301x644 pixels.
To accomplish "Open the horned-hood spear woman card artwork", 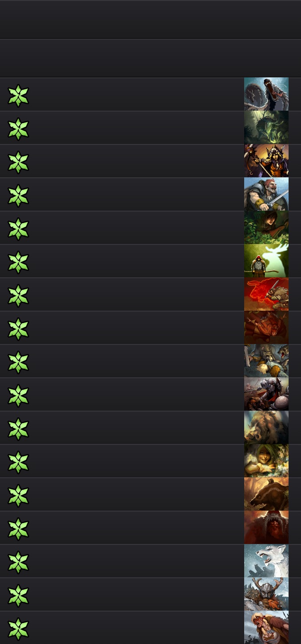I will click(266, 161).
